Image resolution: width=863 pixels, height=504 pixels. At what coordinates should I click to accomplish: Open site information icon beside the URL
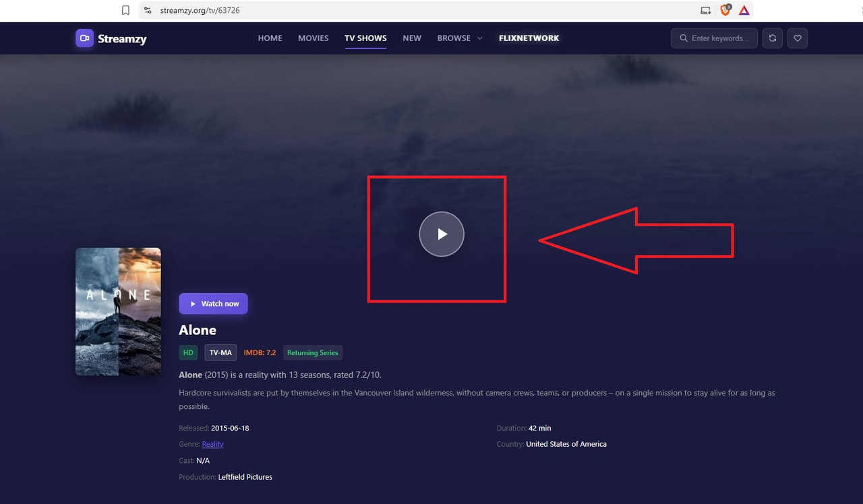(148, 10)
